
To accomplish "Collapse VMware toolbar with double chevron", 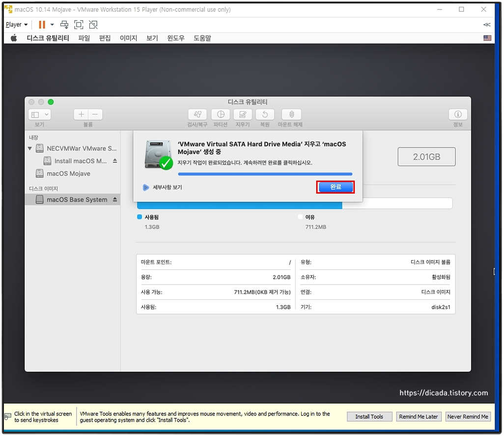I will pyautogui.click(x=487, y=25).
